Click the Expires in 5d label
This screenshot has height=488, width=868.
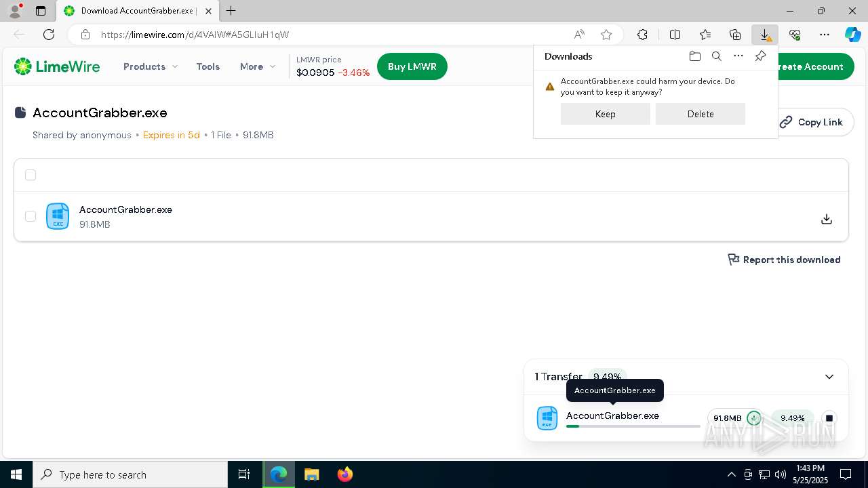171,135
